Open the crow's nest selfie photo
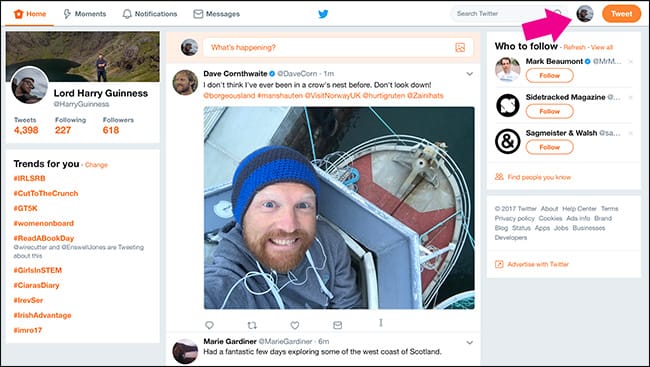This screenshot has width=650, height=367. coord(339,208)
